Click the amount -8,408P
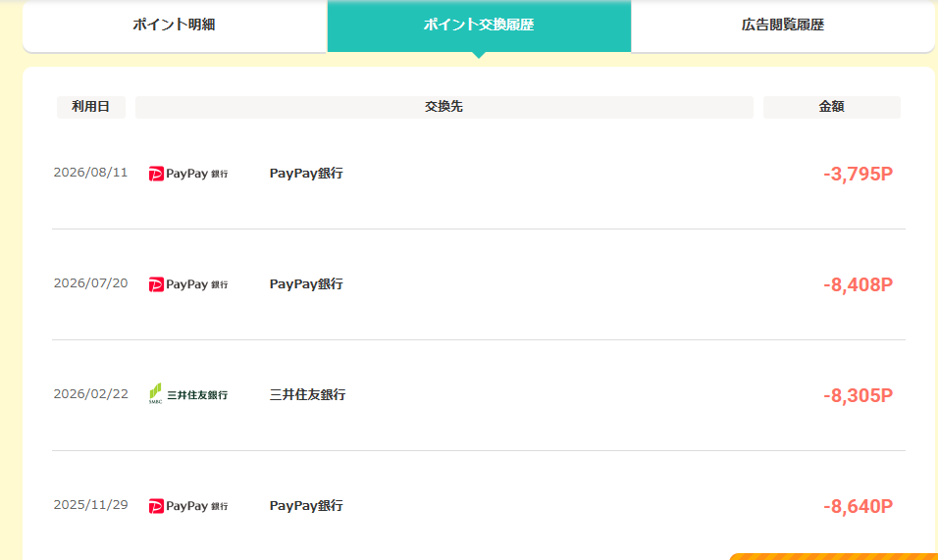 click(858, 284)
